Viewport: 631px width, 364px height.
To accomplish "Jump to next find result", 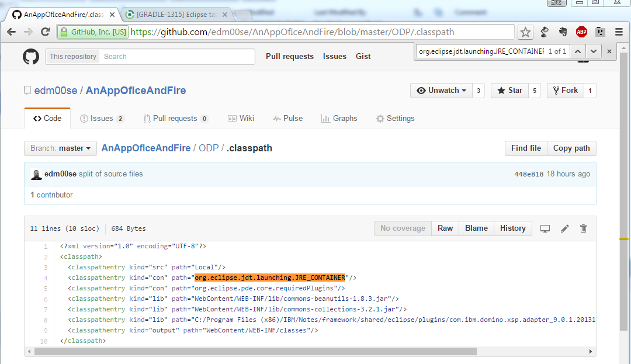I will [593, 51].
